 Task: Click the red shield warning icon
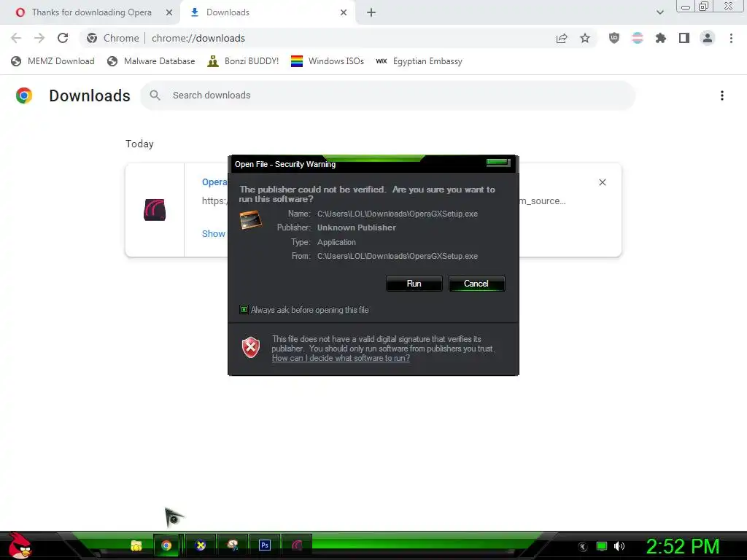pos(251,348)
